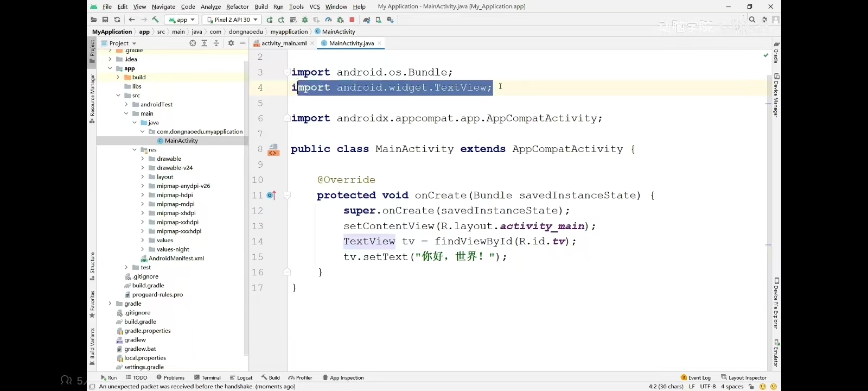868x391 pixels.
Task: Collapse the src folder in tree
Action: click(118, 96)
